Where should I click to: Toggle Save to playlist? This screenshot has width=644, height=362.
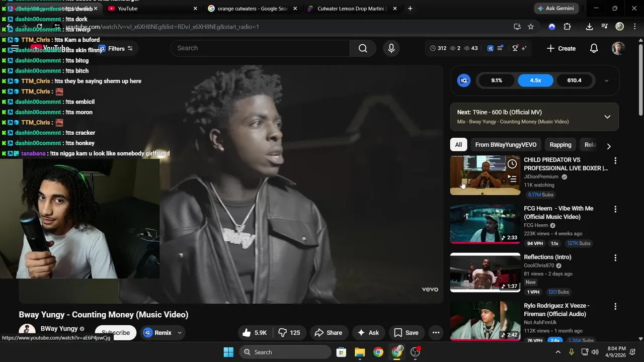click(406, 332)
